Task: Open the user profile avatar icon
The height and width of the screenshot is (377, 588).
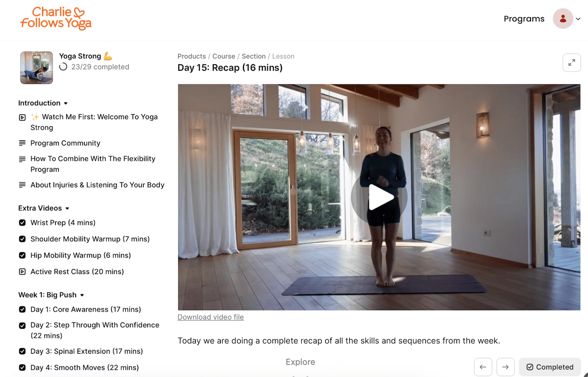Action: tap(563, 19)
